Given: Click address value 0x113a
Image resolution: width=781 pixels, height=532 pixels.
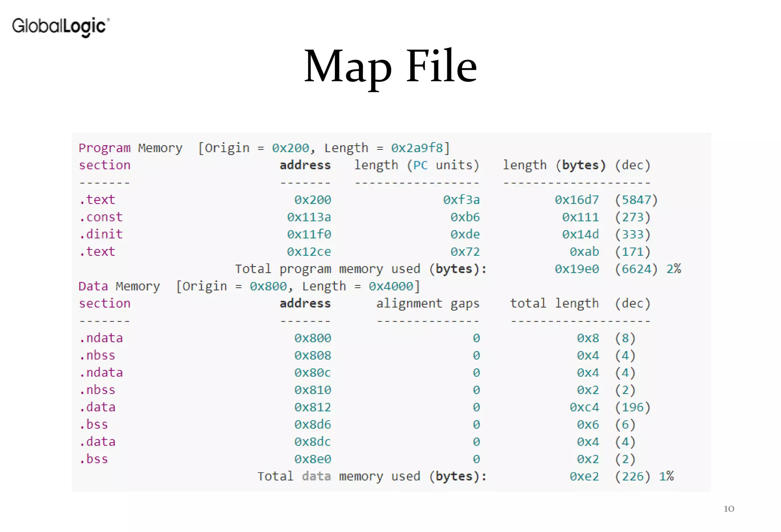Looking at the screenshot, I should 309,217.
